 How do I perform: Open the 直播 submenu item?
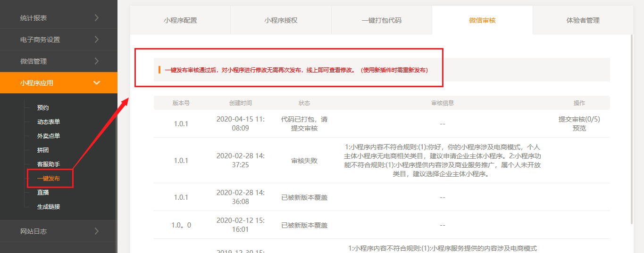(43, 193)
